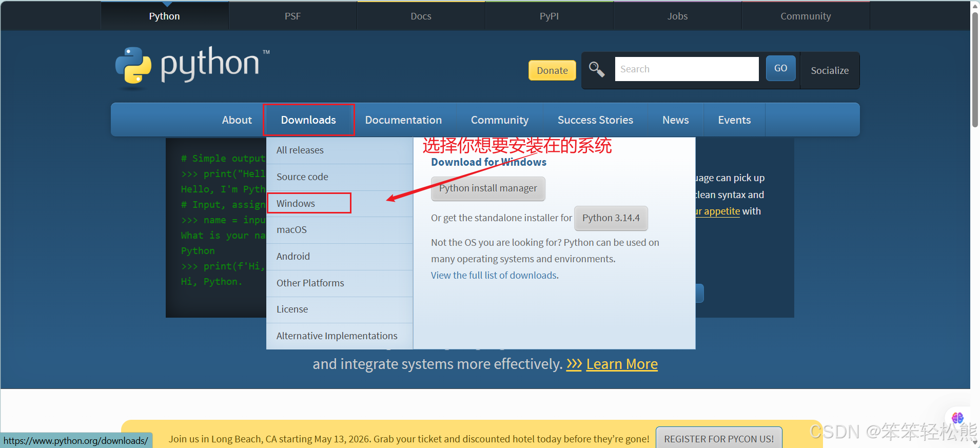This screenshot has height=448, width=980.
Task: Open the Socialize menu
Action: point(830,70)
